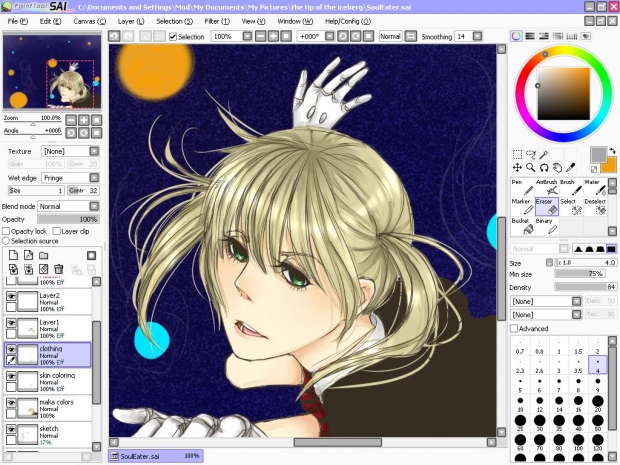The image size is (620, 465).
Task: Open the File menu
Action: pos(18,21)
